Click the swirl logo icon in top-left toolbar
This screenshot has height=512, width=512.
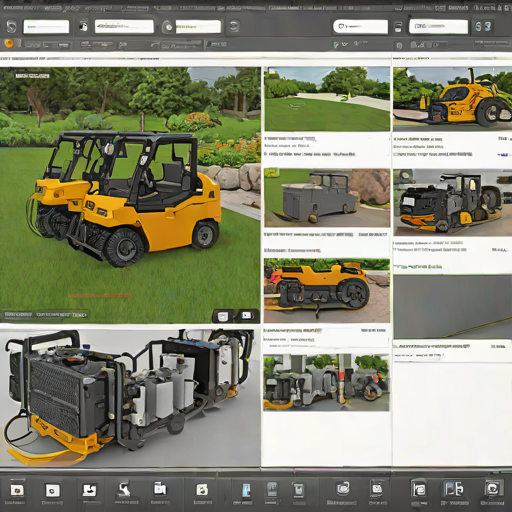[11, 26]
